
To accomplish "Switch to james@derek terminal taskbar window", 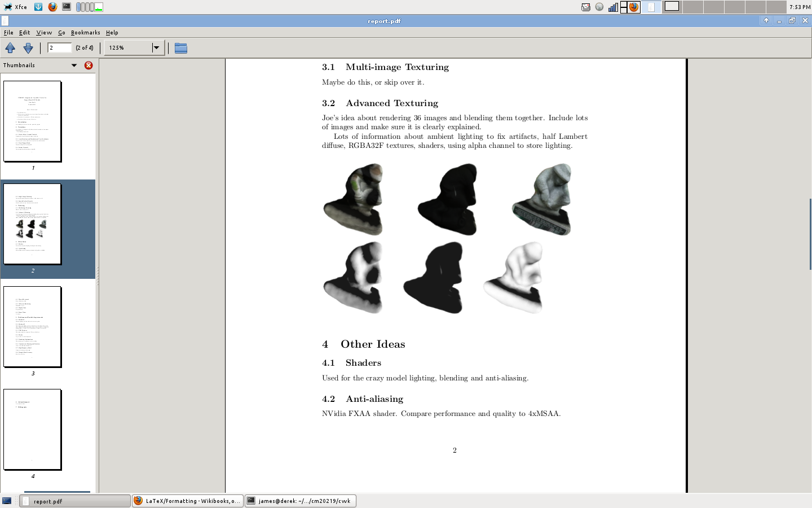I will 301,501.
